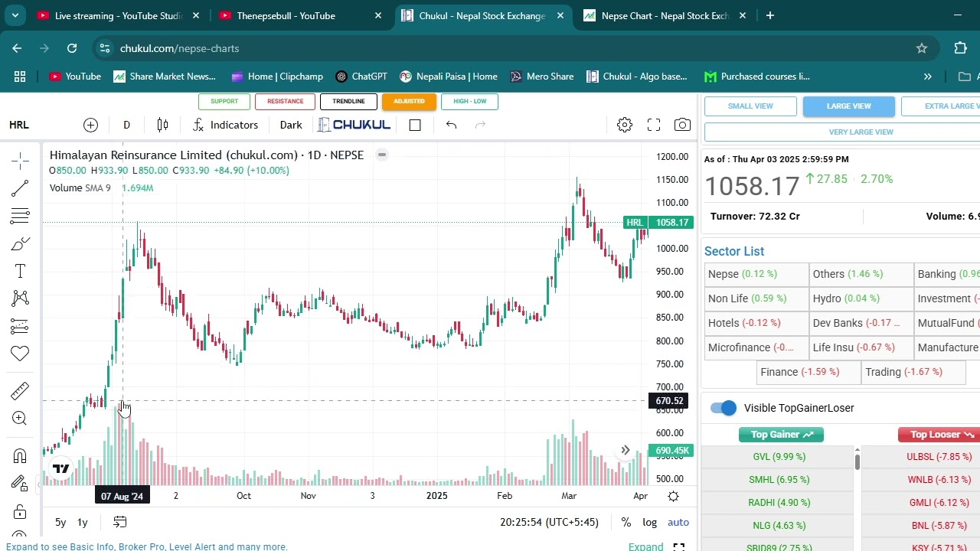Screen dimensions: 980x551
Task: Toggle Visible TopGainerLoser switch
Action: point(724,408)
